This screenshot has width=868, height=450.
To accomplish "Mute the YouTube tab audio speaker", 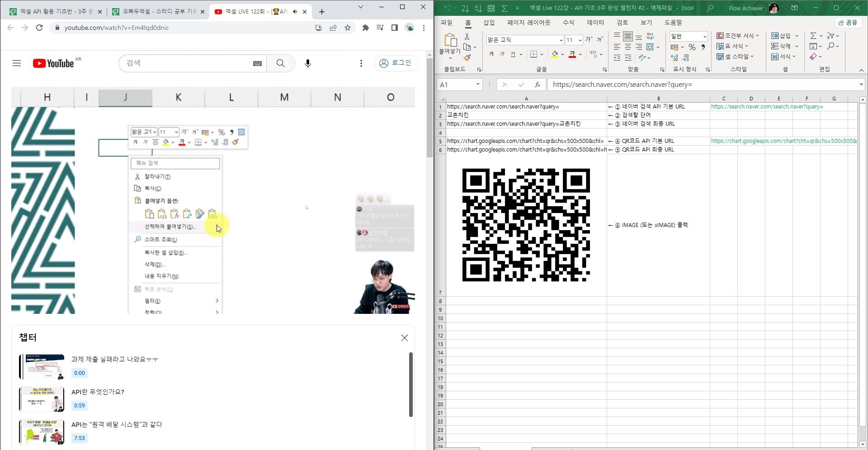I will pos(295,12).
